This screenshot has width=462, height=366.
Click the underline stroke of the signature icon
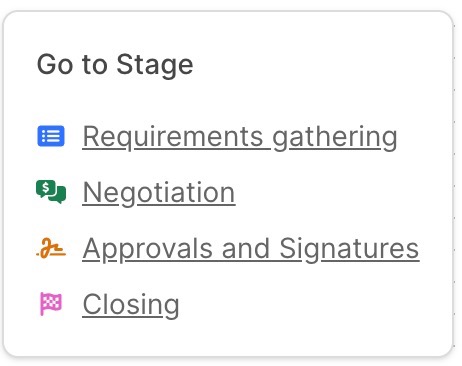pyautogui.click(x=57, y=254)
